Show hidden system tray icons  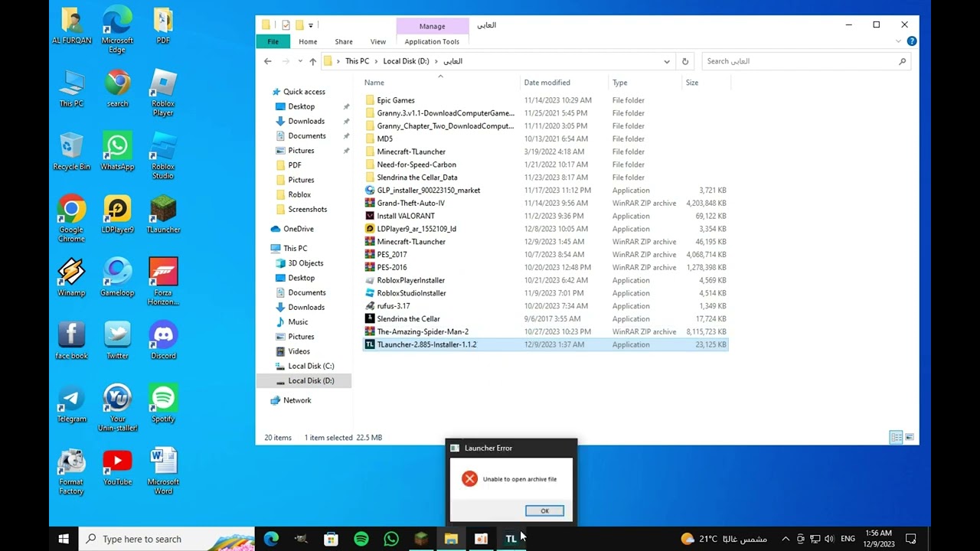click(x=785, y=539)
